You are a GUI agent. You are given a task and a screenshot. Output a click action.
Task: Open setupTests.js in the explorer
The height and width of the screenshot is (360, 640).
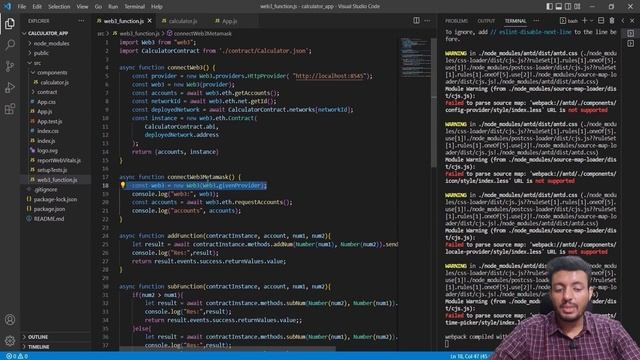[x=52, y=170]
